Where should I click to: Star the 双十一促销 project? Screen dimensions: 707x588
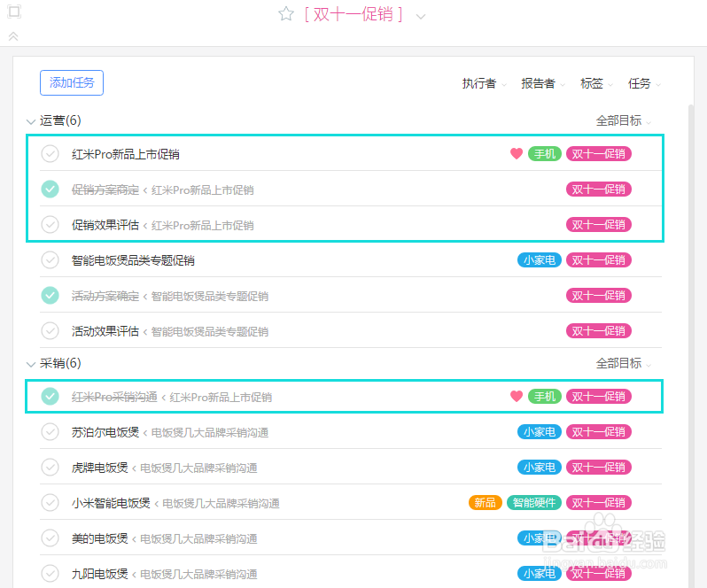[x=286, y=14]
